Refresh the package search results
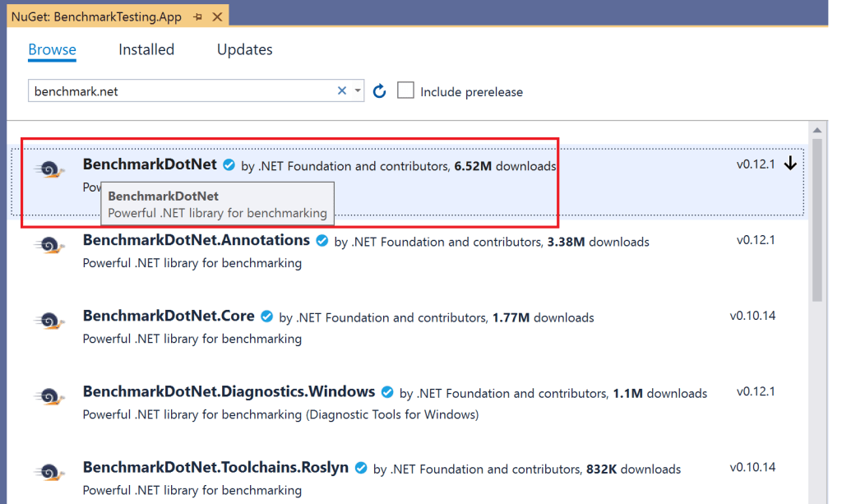Screen dimensions: 842x504 click(380, 91)
